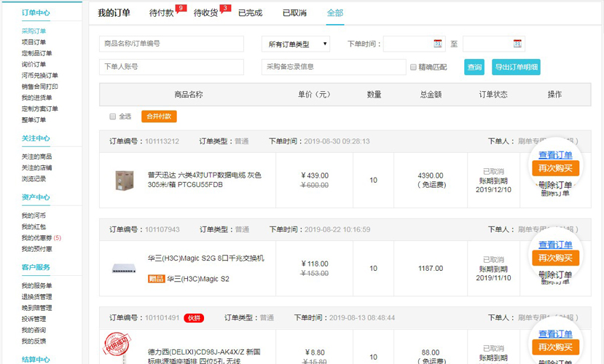Click the 我的订单 page title

click(114, 13)
